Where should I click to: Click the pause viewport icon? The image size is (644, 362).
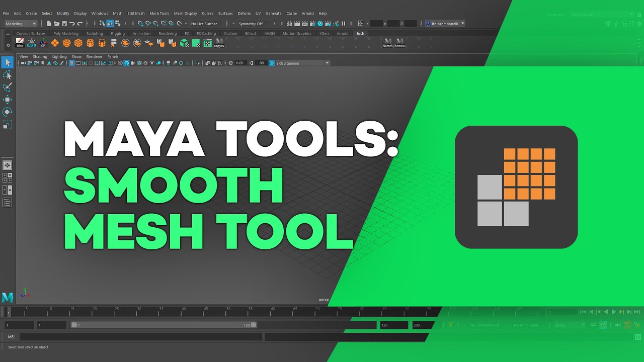344,24
